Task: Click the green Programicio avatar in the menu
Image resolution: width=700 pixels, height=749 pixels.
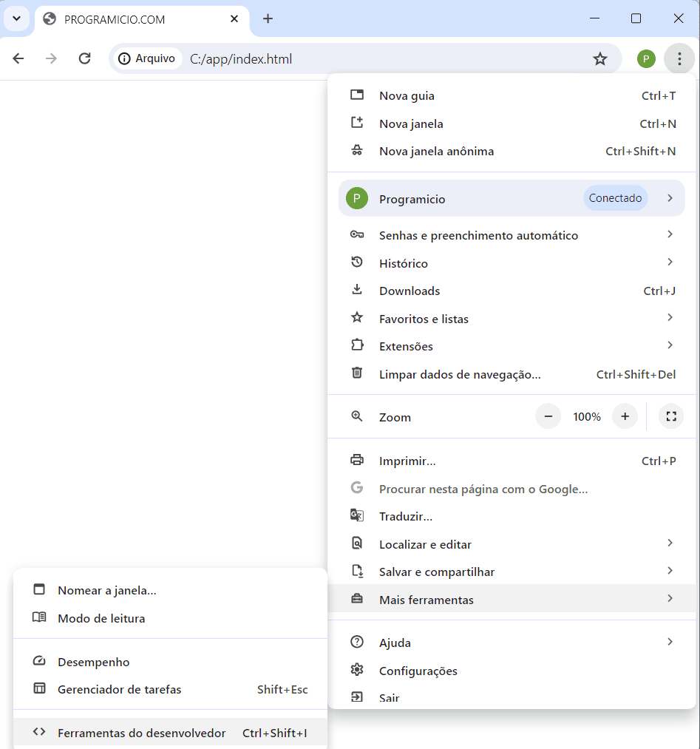Action: (x=357, y=198)
